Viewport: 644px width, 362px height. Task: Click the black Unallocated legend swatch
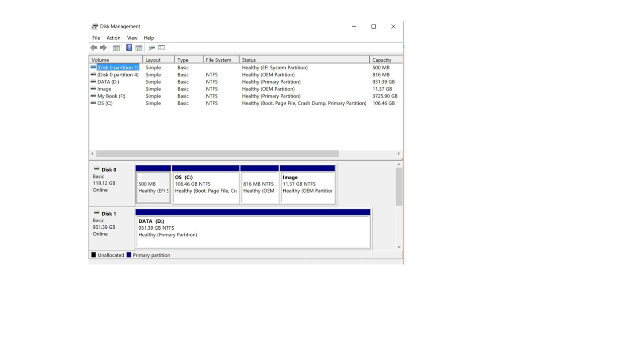coord(94,255)
